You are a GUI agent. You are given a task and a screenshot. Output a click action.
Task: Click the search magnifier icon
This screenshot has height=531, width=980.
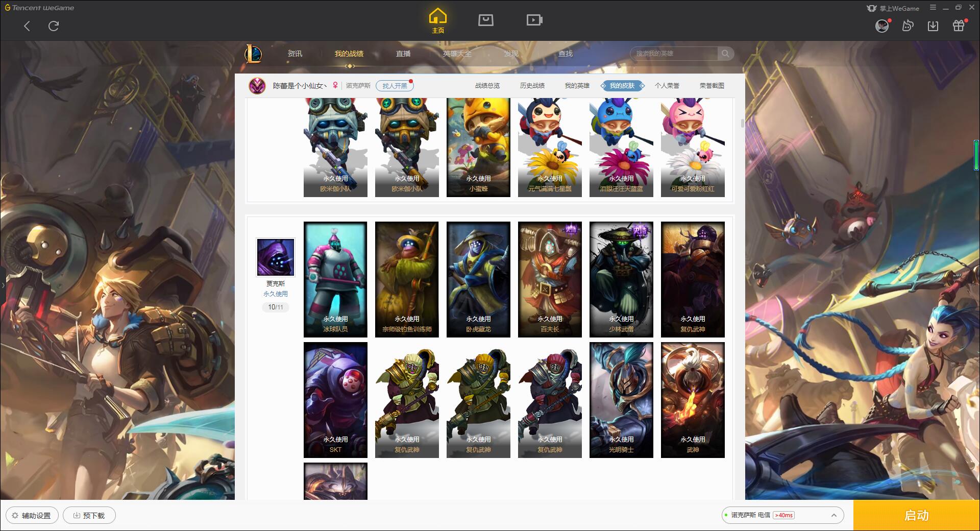725,54
